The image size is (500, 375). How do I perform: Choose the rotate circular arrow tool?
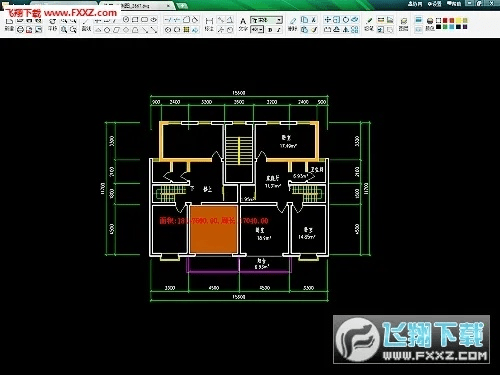(x=346, y=20)
